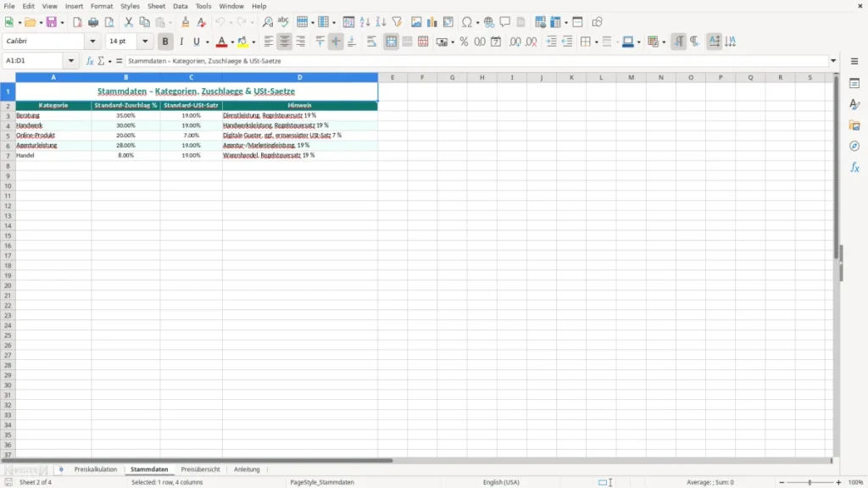Click the Print icon
The image size is (868, 488).
pos(93,22)
